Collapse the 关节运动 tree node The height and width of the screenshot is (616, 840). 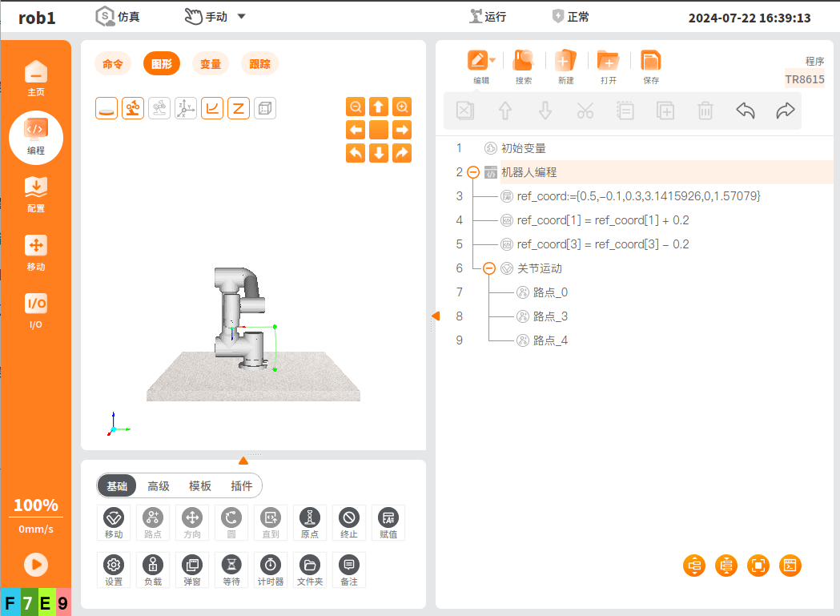click(x=488, y=268)
